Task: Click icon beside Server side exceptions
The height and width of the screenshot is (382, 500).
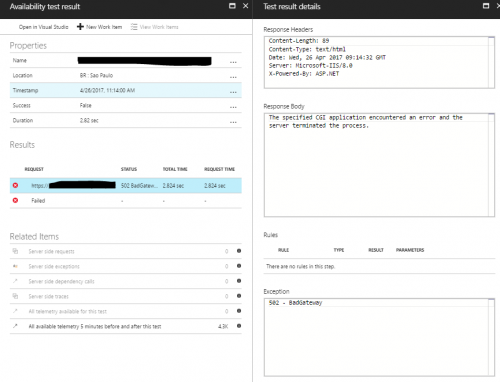Action: pyautogui.click(x=15, y=266)
